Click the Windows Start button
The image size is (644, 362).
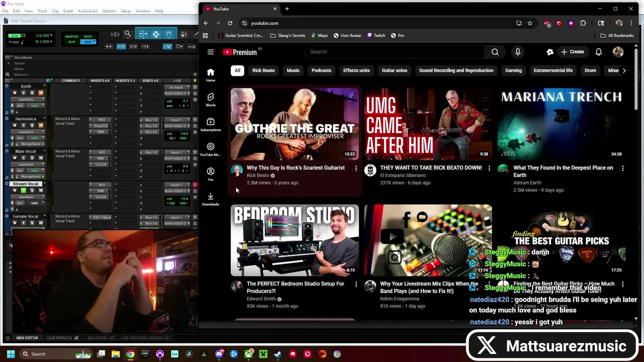[11, 354]
